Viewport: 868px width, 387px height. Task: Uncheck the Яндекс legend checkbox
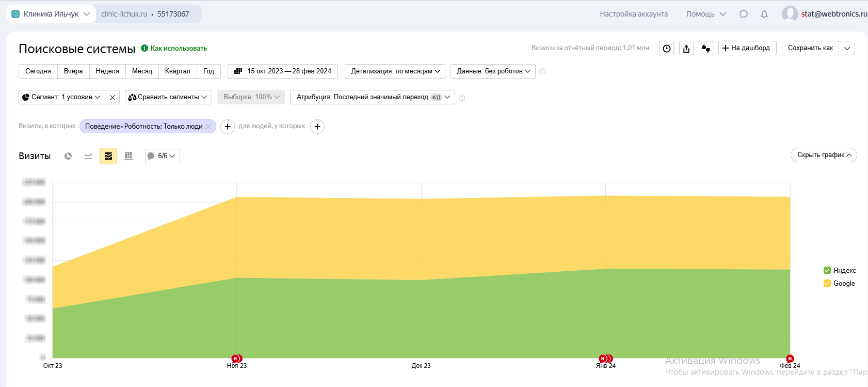click(x=827, y=270)
